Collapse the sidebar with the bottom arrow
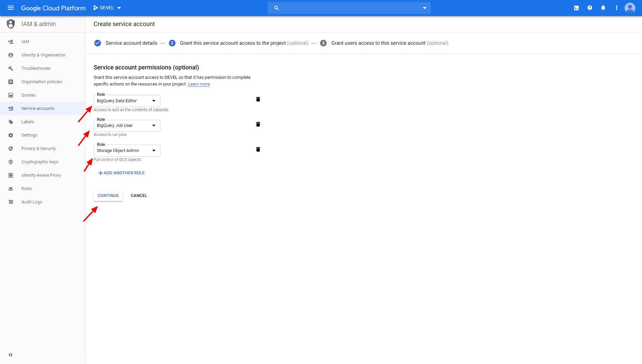Screen dimensions: 642x364 pos(10,355)
